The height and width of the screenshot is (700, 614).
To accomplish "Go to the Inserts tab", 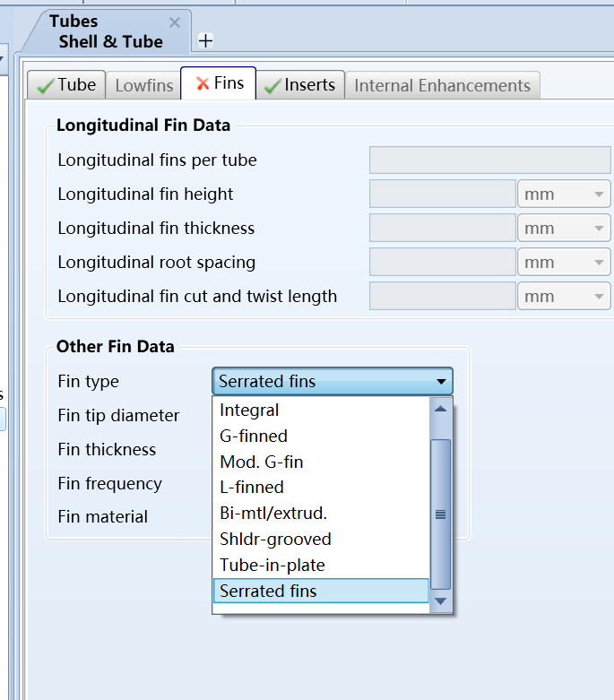I will coord(299,85).
